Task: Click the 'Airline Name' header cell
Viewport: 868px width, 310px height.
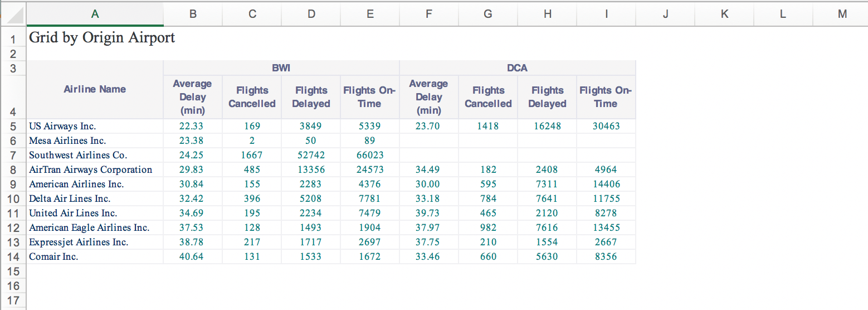Action: point(95,89)
